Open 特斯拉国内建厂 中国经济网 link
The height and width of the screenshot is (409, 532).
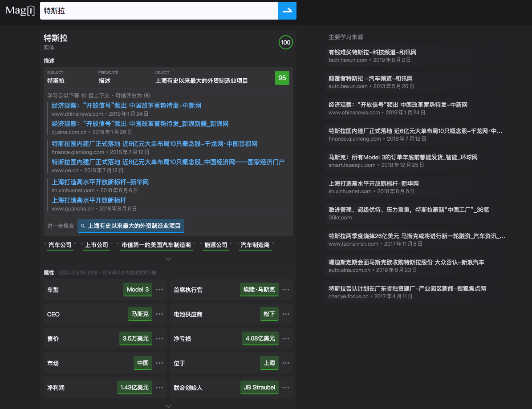pyautogui.click(x=168, y=162)
